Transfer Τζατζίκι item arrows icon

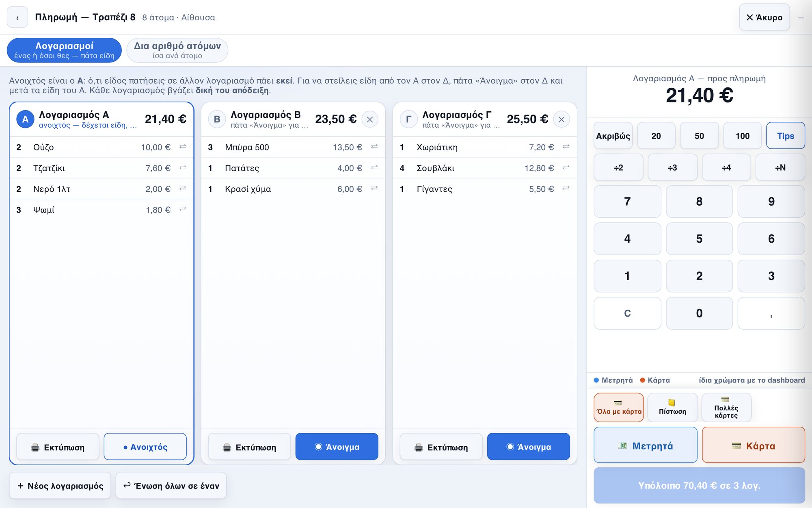[x=183, y=167]
